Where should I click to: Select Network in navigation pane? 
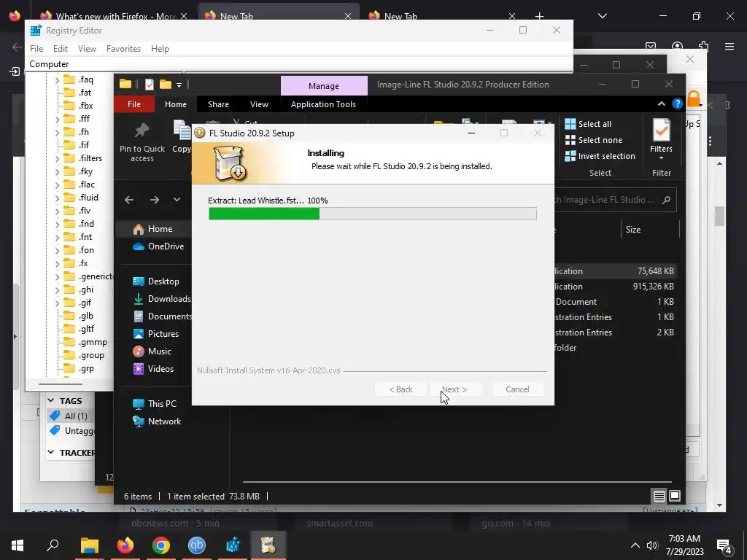pos(157,421)
